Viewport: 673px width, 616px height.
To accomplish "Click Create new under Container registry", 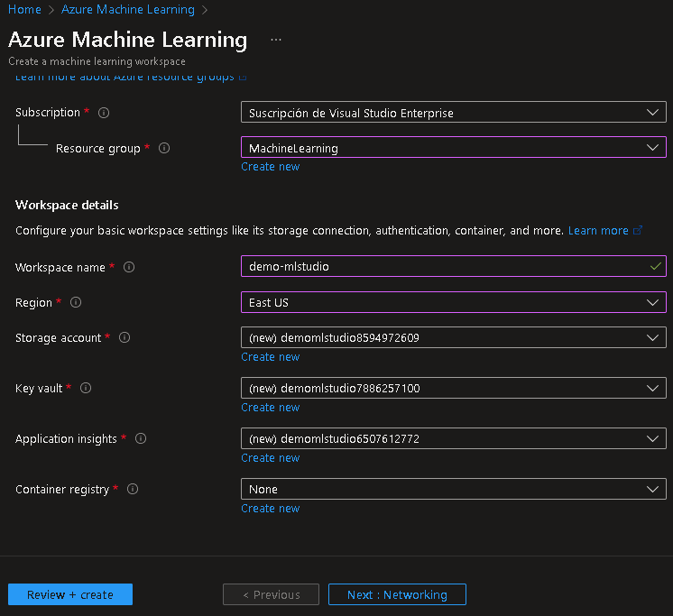I will pyautogui.click(x=271, y=509).
